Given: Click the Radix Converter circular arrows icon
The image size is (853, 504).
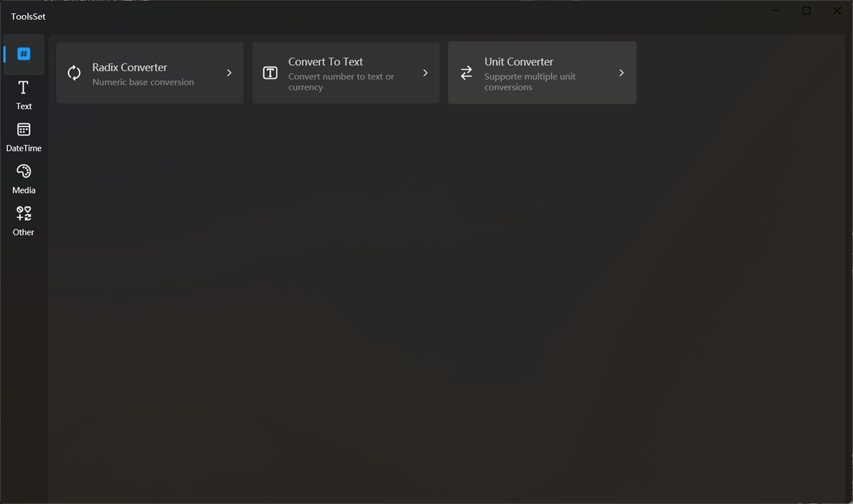Looking at the screenshot, I should [74, 73].
